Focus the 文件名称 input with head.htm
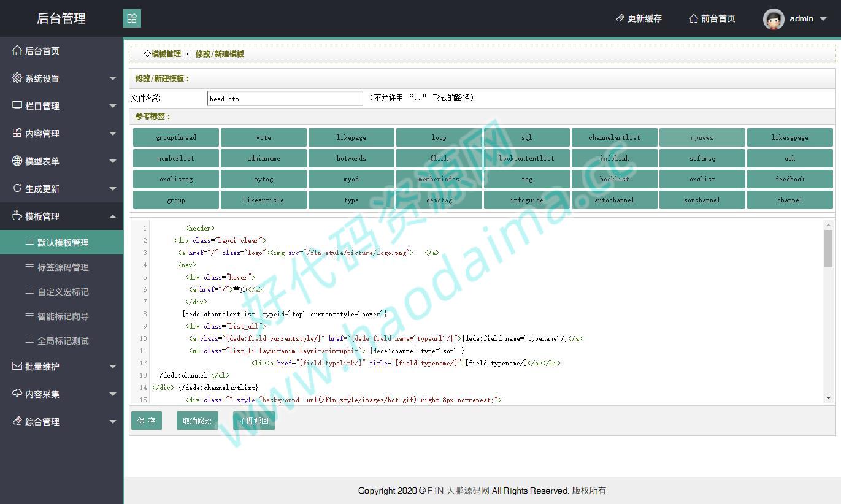Screen dimensions: 841x504 tap(285, 98)
